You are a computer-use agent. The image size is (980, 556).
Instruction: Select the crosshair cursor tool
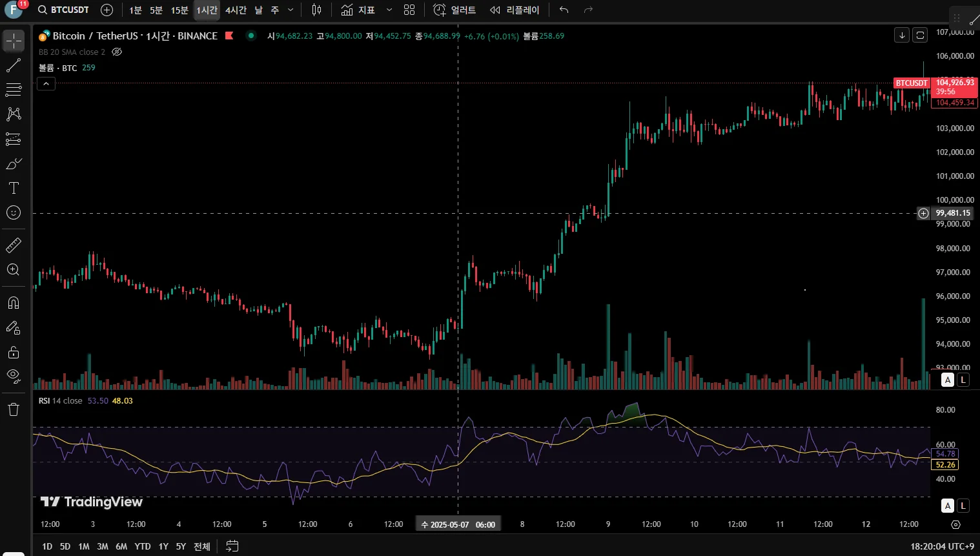tap(14, 41)
